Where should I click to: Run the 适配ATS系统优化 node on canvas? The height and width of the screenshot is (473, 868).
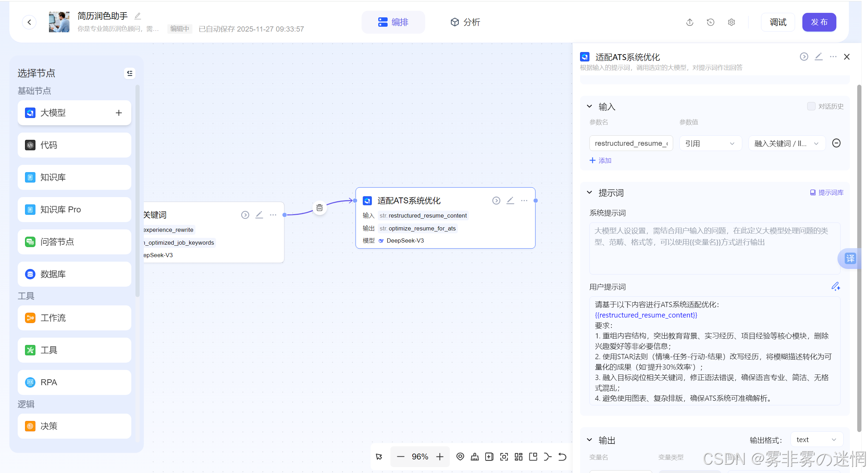[x=496, y=201]
